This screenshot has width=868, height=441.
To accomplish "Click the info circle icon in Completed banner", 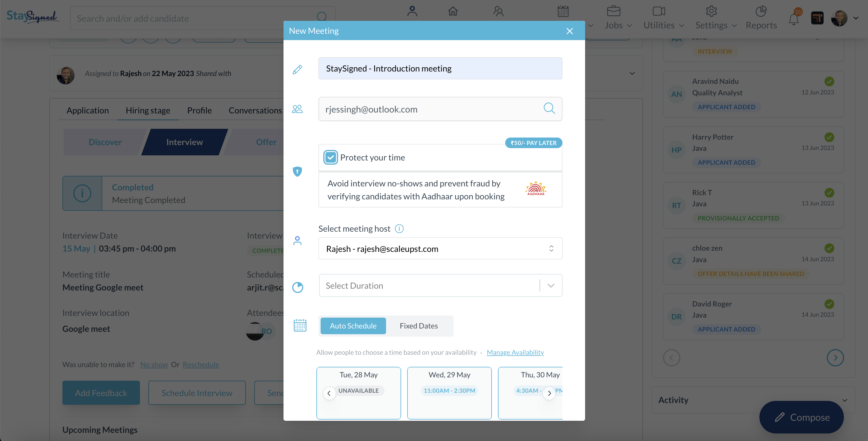I will pyautogui.click(x=82, y=193).
